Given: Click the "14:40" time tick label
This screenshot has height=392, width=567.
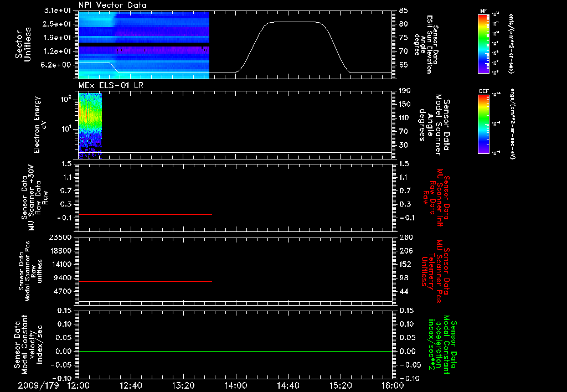Looking at the screenshot, I should [x=288, y=385].
